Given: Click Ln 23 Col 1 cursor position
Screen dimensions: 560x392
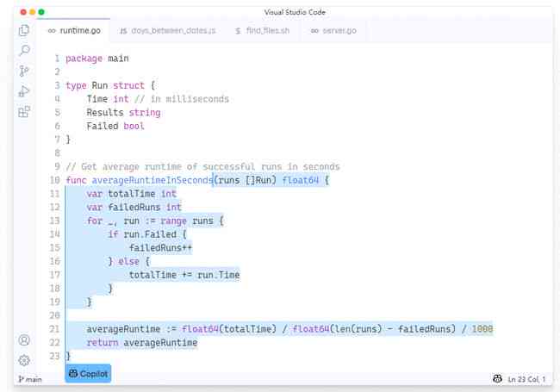Looking at the screenshot, I should 526,379.
